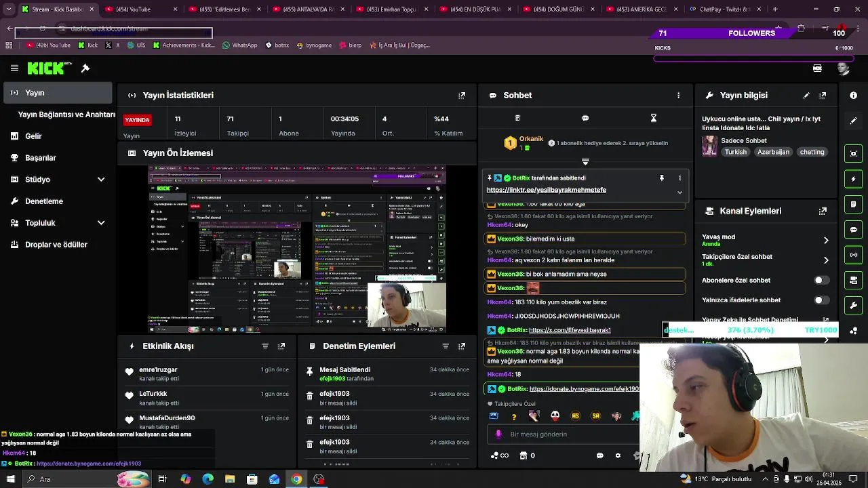The image size is (868, 488).
Task: Pop out the Etkinlik Akışı panel
Action: (281, 346)
